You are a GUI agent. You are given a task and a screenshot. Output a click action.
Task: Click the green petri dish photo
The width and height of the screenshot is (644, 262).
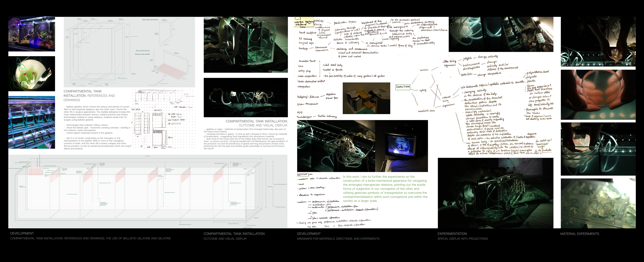click(x=32, y=74)
